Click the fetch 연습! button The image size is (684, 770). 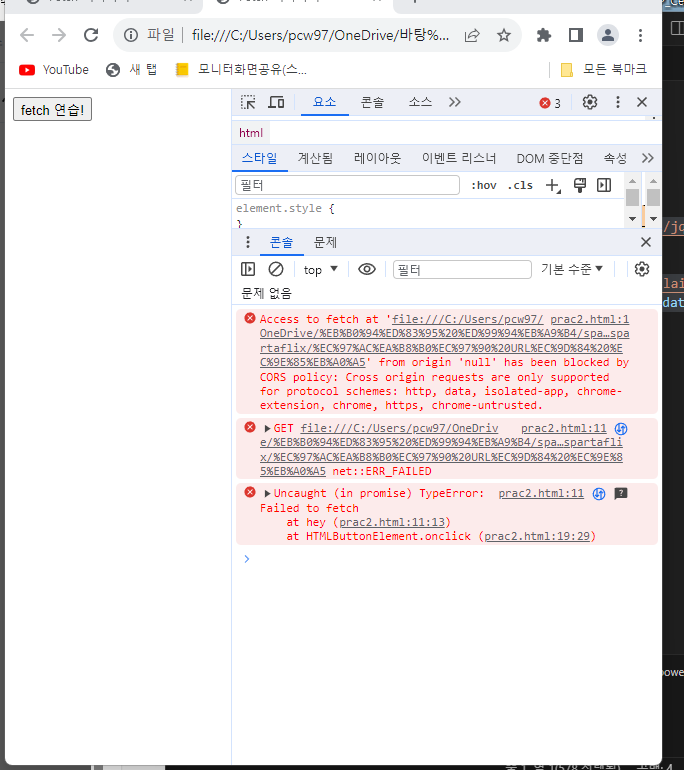pyautogui.click(x=53, y=109)
